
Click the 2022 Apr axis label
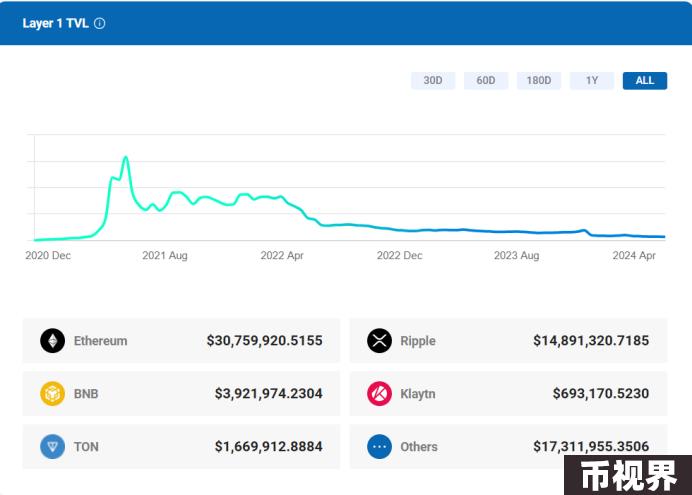[282, 256]
